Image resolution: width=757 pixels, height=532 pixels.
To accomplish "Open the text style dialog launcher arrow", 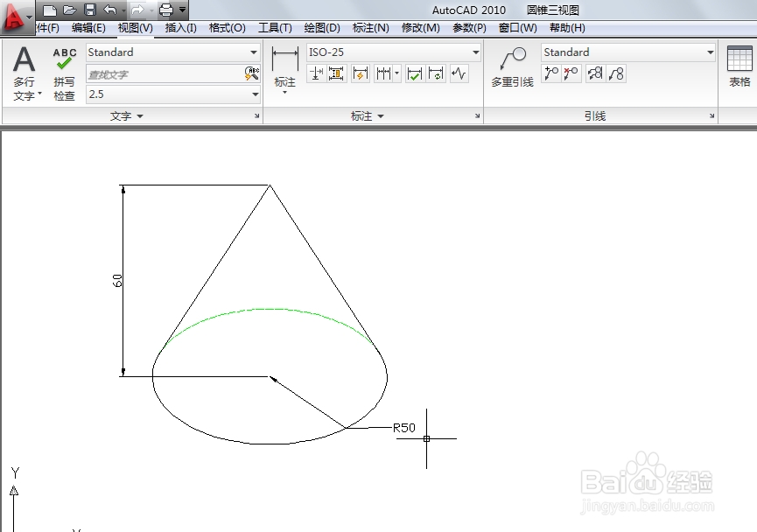I will tap(256, 115).
